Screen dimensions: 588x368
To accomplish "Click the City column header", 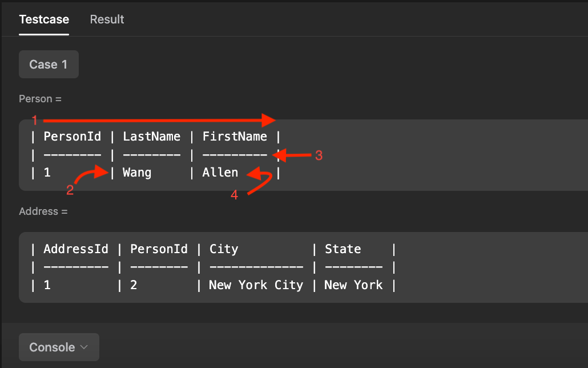I will click(x=224, y=249).
